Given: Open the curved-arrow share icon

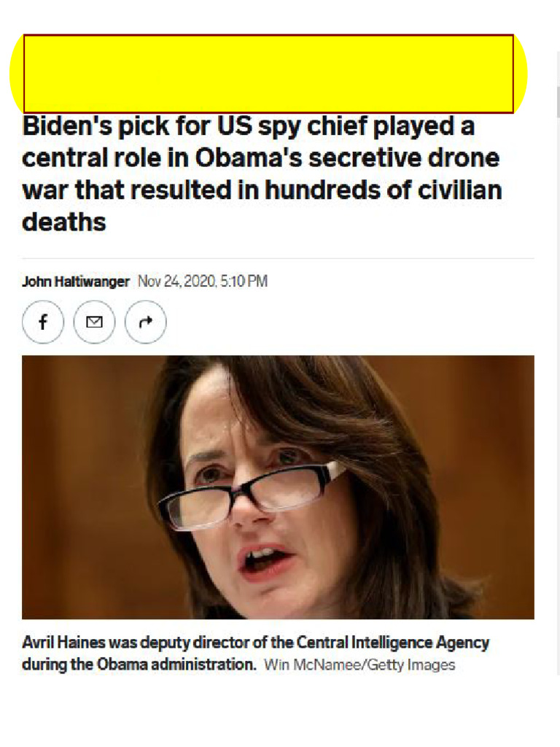Looking at the screenshot, I should pos(146,322).
